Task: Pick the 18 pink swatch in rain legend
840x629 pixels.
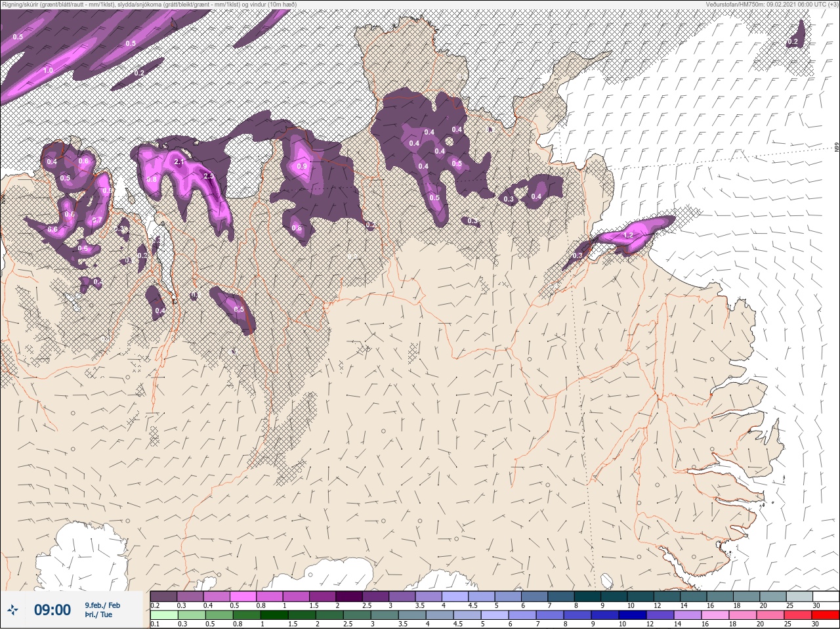Action: 743,615
